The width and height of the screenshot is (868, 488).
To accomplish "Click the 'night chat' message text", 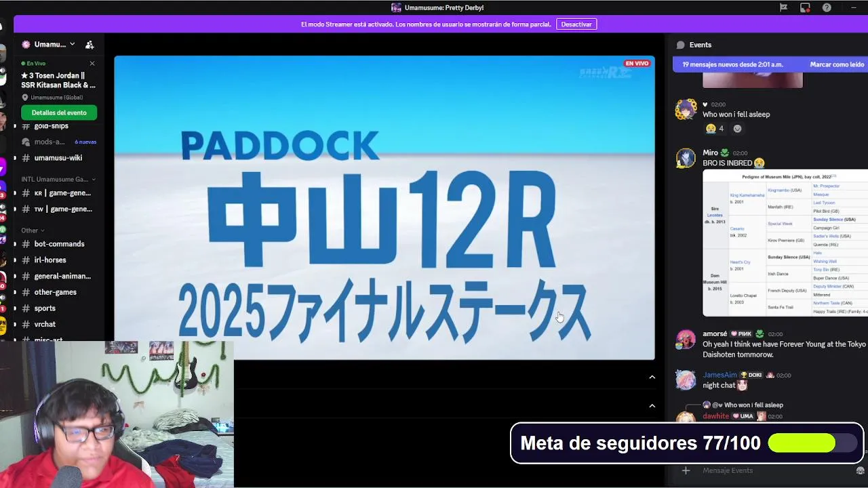I will (x=719, y=385).
